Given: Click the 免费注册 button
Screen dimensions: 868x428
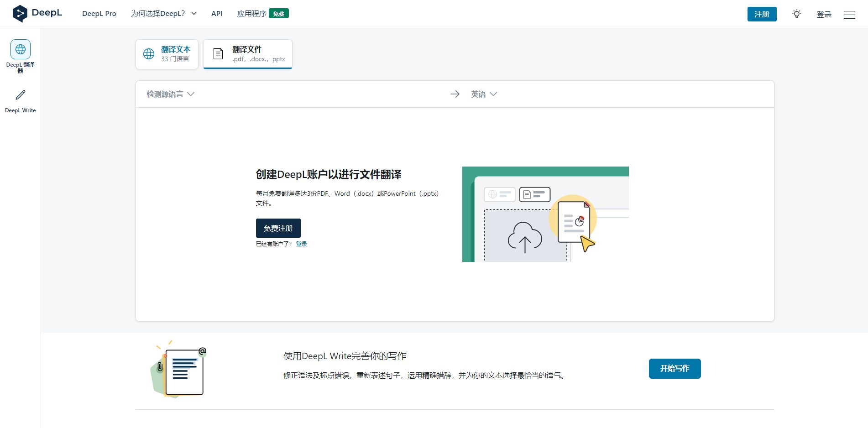Looking at the screenshot, I should coord(278,228).
